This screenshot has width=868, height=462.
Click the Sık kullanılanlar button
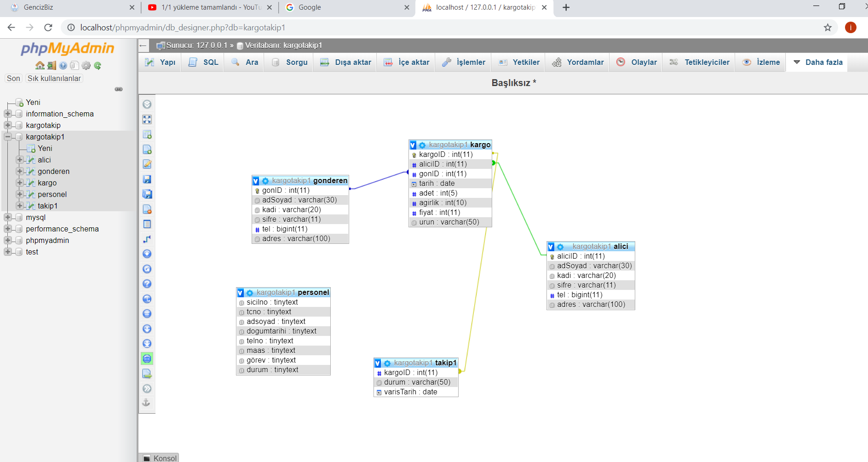[54, 78]
